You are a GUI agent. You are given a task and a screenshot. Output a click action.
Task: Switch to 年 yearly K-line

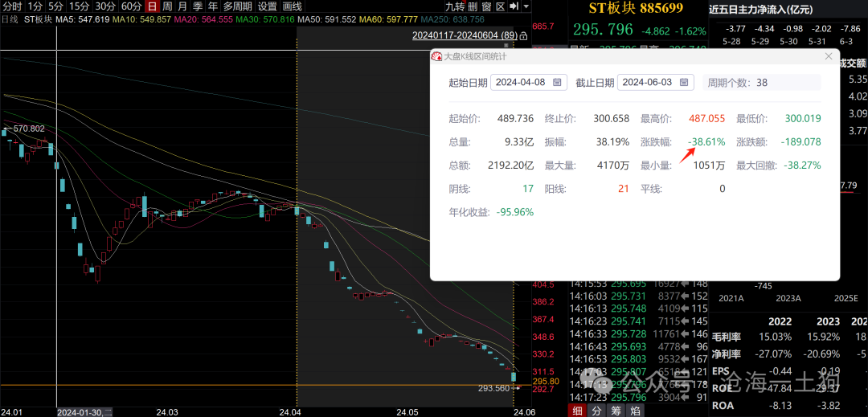click(x=212, y=6)
